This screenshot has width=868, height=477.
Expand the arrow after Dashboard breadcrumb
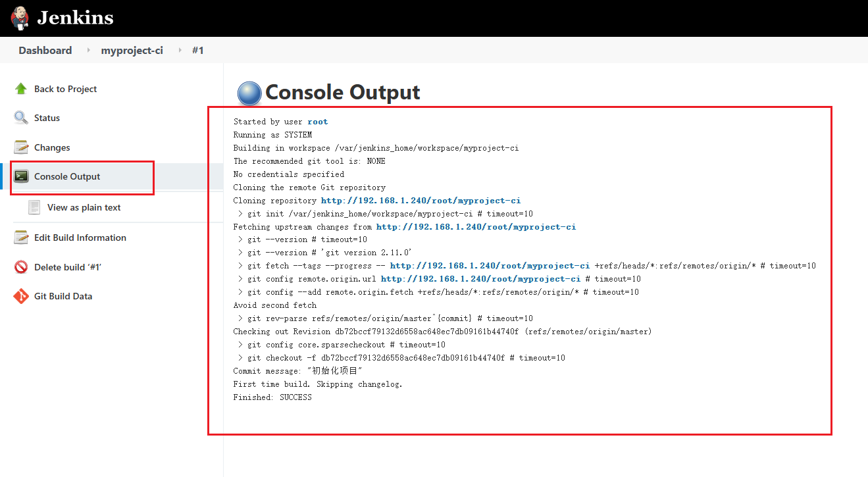tap(88, 50)
